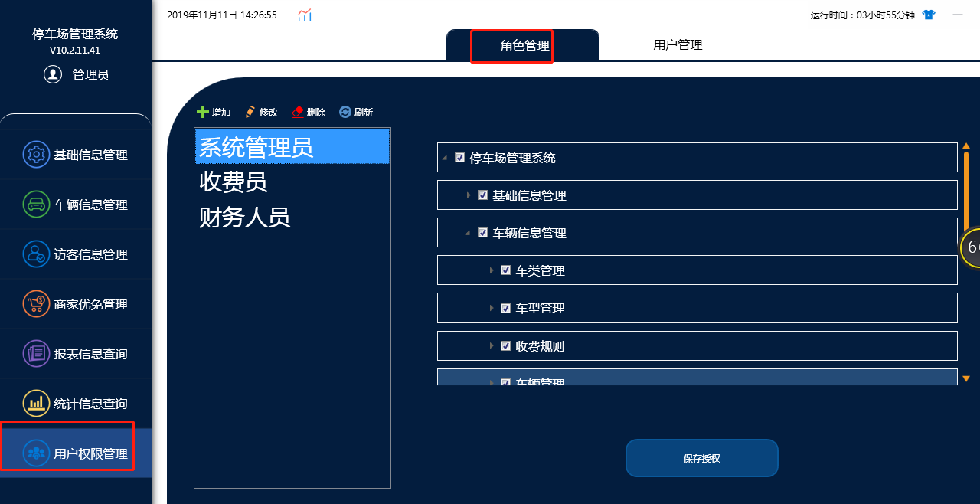This screenshot has height=504, width=980.
Task: Click the 停车场管理系统 title in sidebar
Action: click(75, 34)
